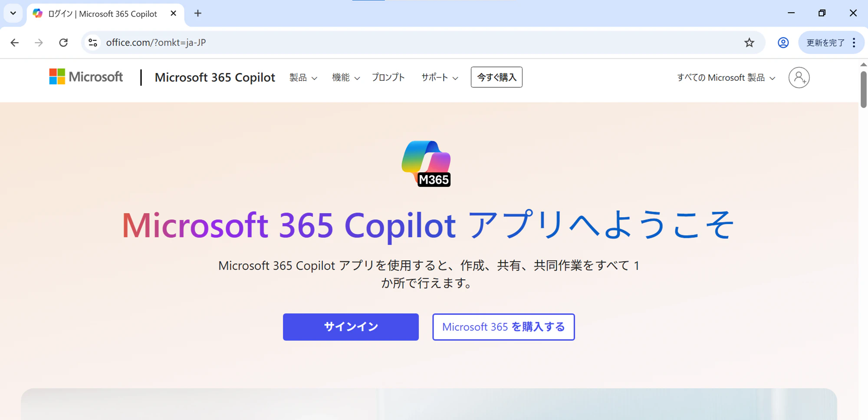Open the Chrome profile icon
The image size is (868, 420).
[783, 43]
